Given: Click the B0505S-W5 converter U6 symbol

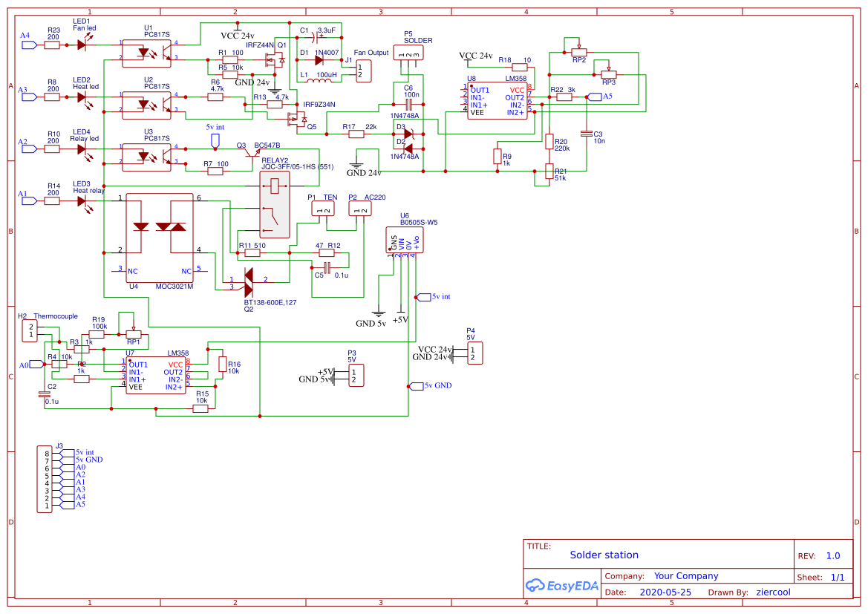Looking at the screenshot, I should pos(405,238).
